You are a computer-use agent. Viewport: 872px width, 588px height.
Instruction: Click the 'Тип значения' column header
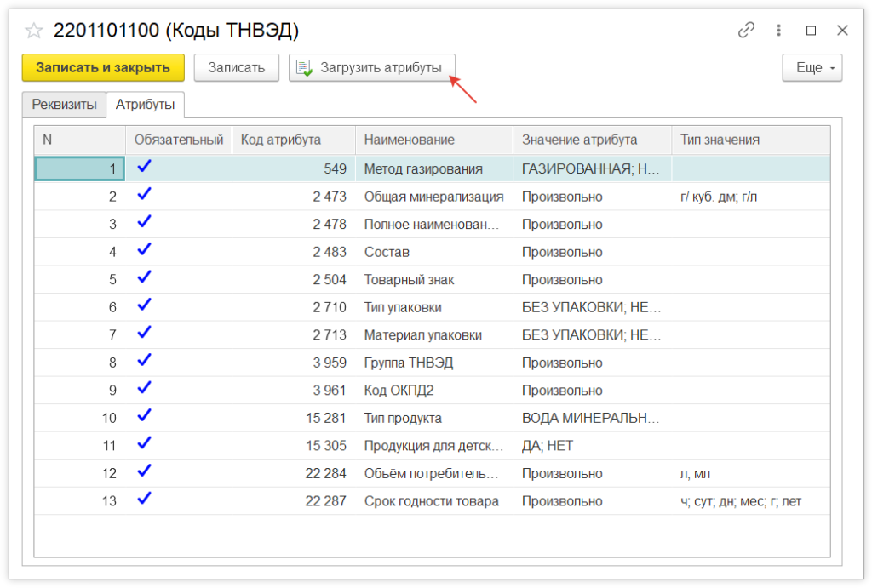pyautogui.click(x=751, y=140)
